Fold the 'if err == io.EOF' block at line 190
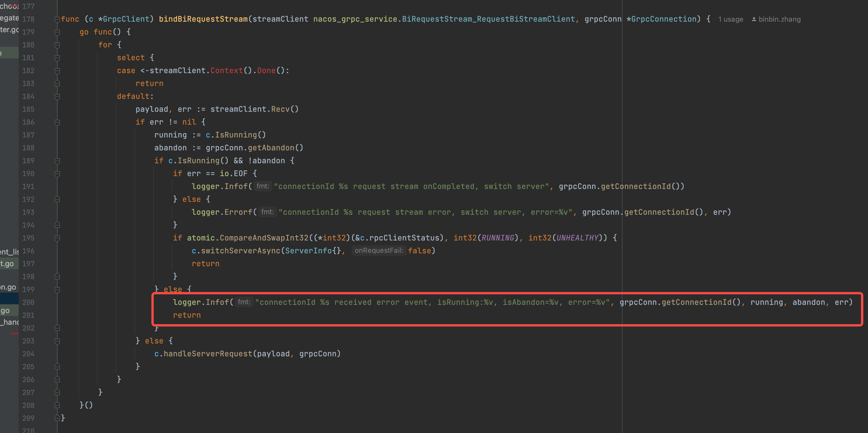Screen dimensions: 868x433 57,174
